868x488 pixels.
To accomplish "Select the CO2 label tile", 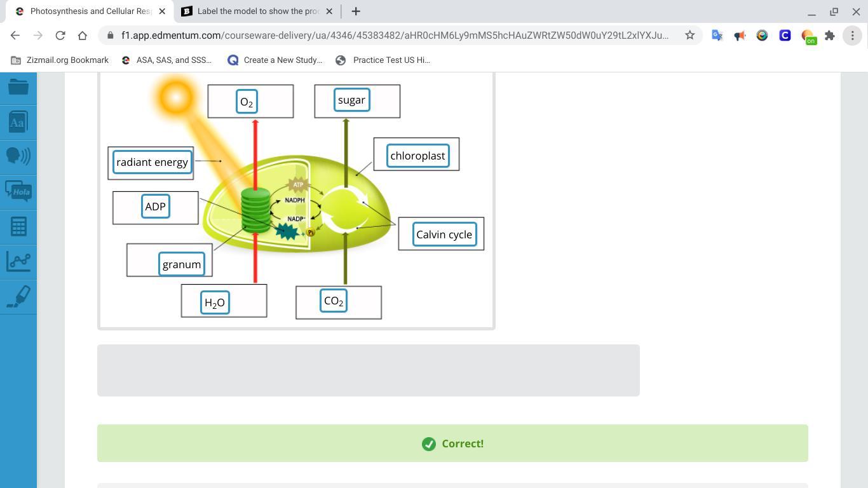I will 334,301.
